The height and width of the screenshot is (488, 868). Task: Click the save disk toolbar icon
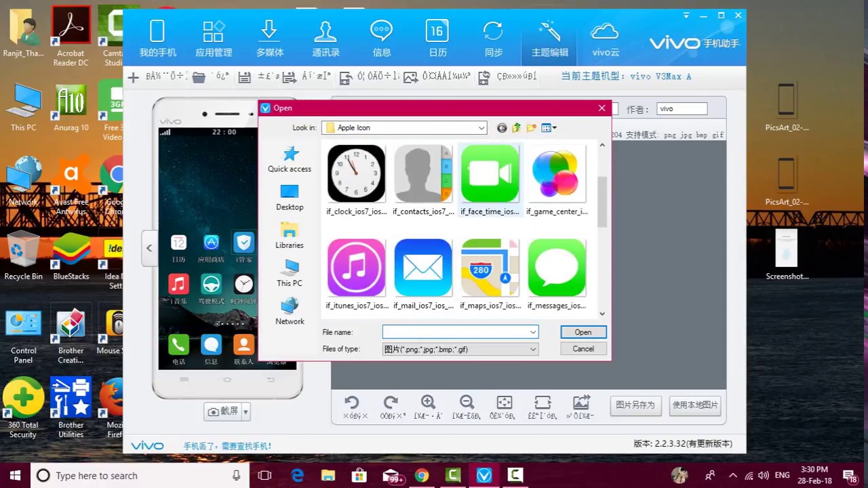click(x=245, y=77)
